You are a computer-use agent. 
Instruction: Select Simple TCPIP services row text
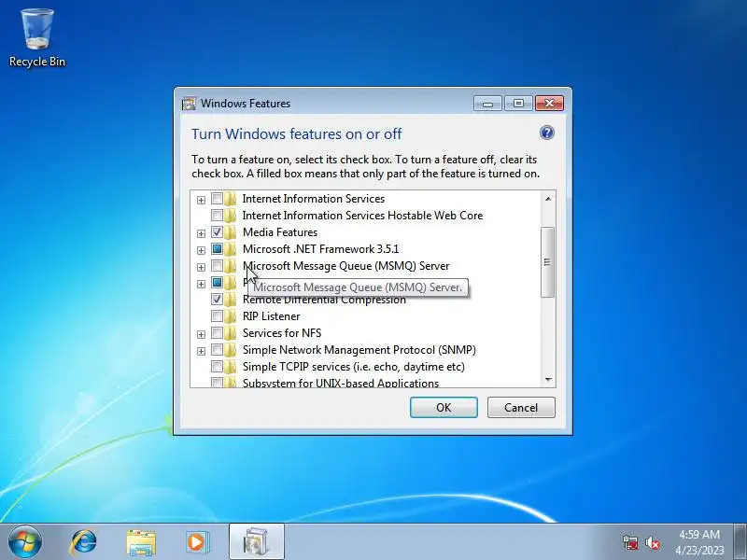point(354,367)
